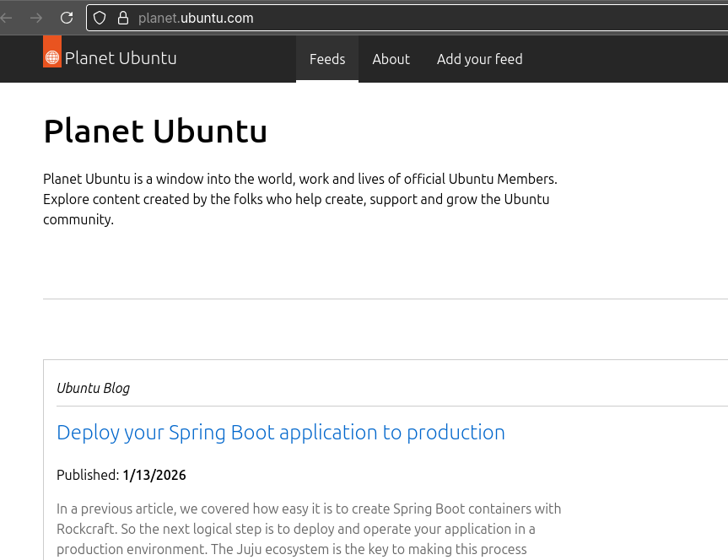Go to Add your feed
This screenshot has width=728, height=560.
[x=479, y=59]
